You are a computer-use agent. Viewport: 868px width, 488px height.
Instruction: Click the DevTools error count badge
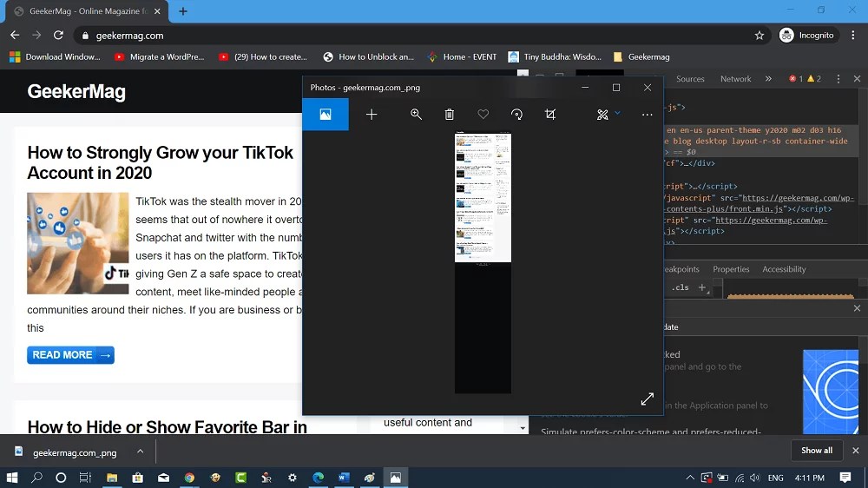coord(795,79)
